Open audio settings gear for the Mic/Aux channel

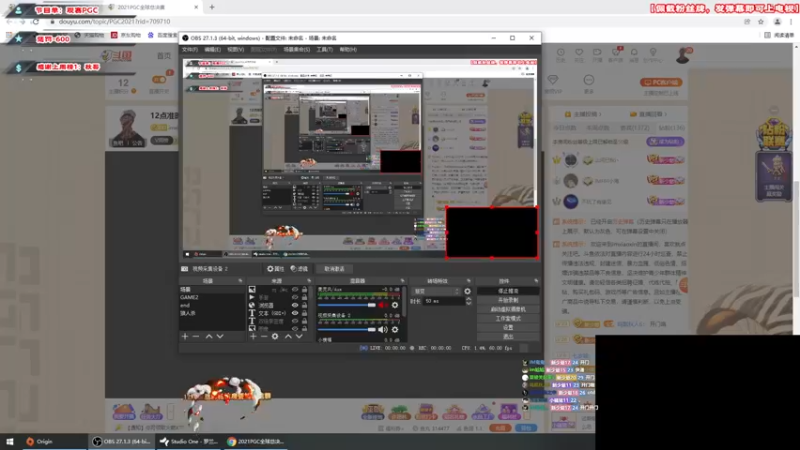(x=395, y=305)
